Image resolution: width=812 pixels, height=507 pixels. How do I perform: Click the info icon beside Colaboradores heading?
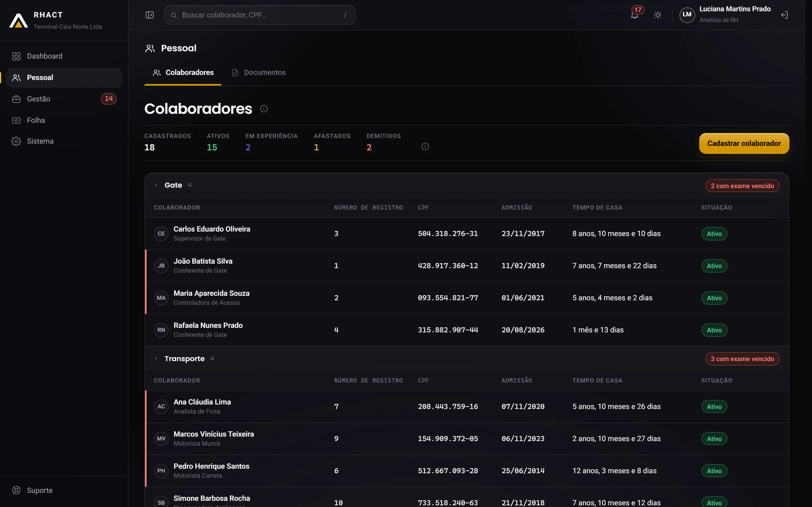(264, 109)
